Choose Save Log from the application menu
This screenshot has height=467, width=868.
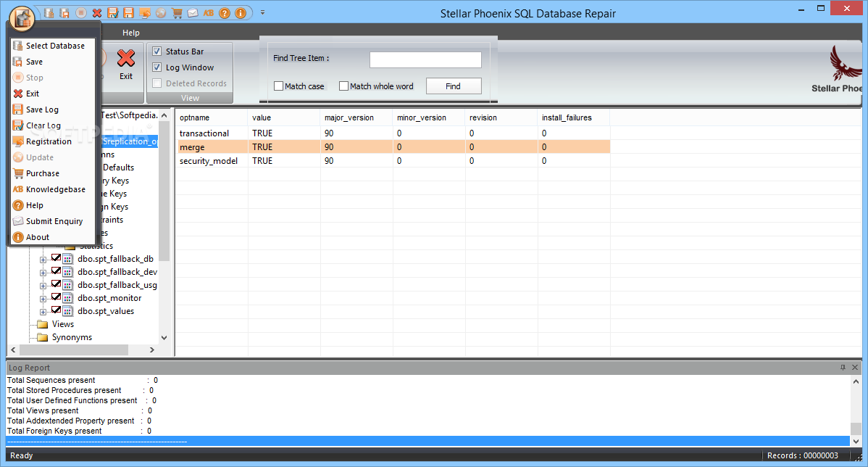click(54, 109)
